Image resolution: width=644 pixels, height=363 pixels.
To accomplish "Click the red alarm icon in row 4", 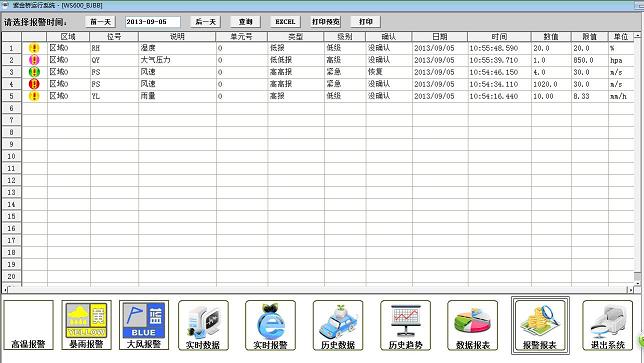I will tap(34, 84).
